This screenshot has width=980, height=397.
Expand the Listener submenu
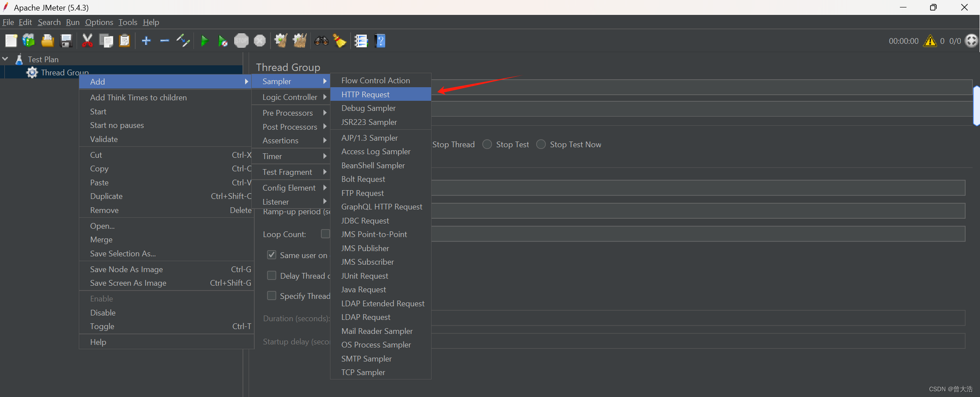click(291, 202)
